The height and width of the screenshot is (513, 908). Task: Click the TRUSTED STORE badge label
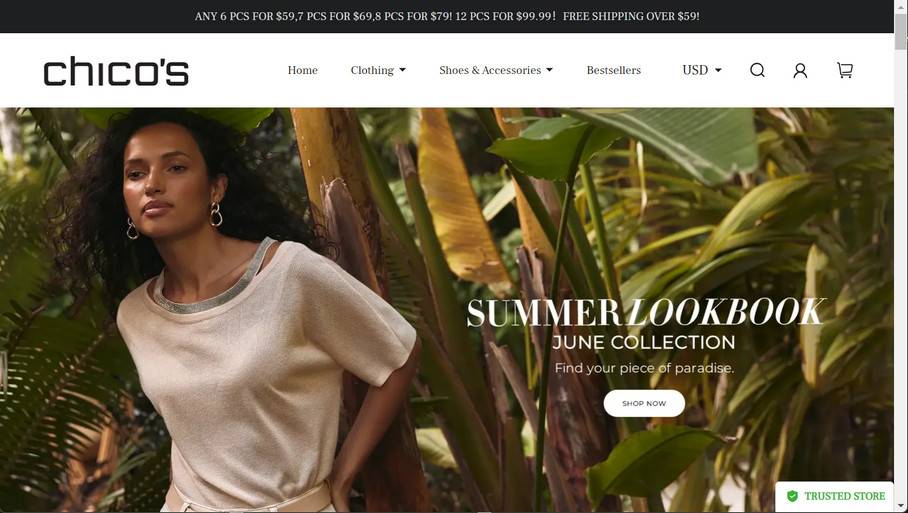[844, 496]
